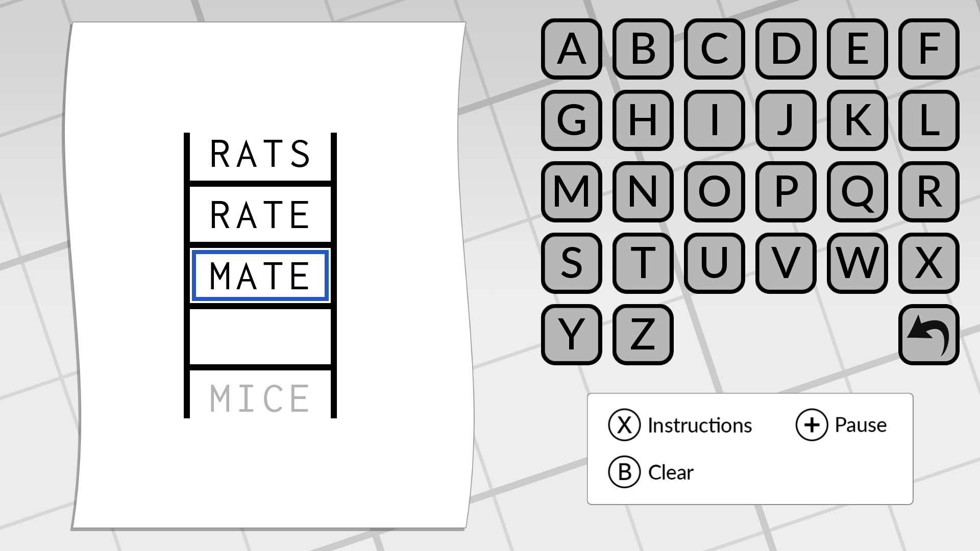Click the greyed MICE target word
Viewport: 980px width, 551px height.
point(260,398)
